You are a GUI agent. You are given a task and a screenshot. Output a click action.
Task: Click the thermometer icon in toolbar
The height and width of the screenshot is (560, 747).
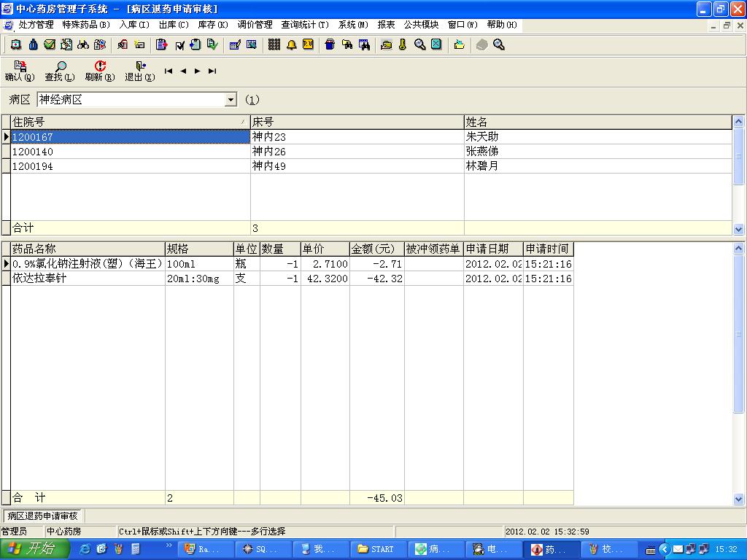(x=402, y=44)
